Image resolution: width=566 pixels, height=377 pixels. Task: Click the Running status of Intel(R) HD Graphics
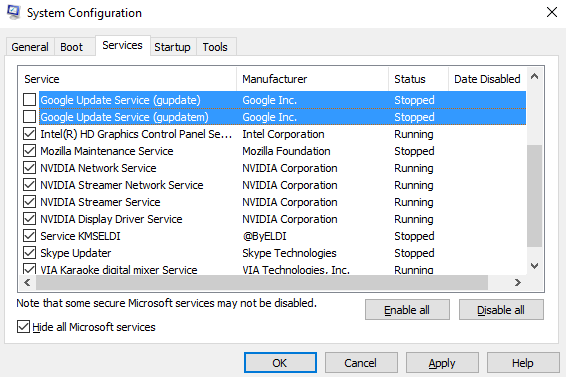414,134
